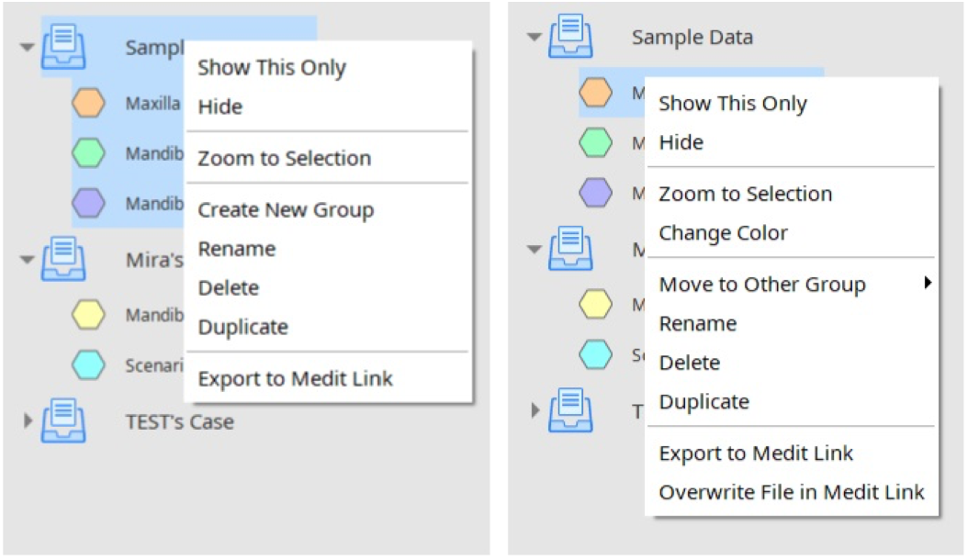Viewport: 968px width, 560px height.
Task: Choose Change Color from the context menu
Action: tap(723, 233)
